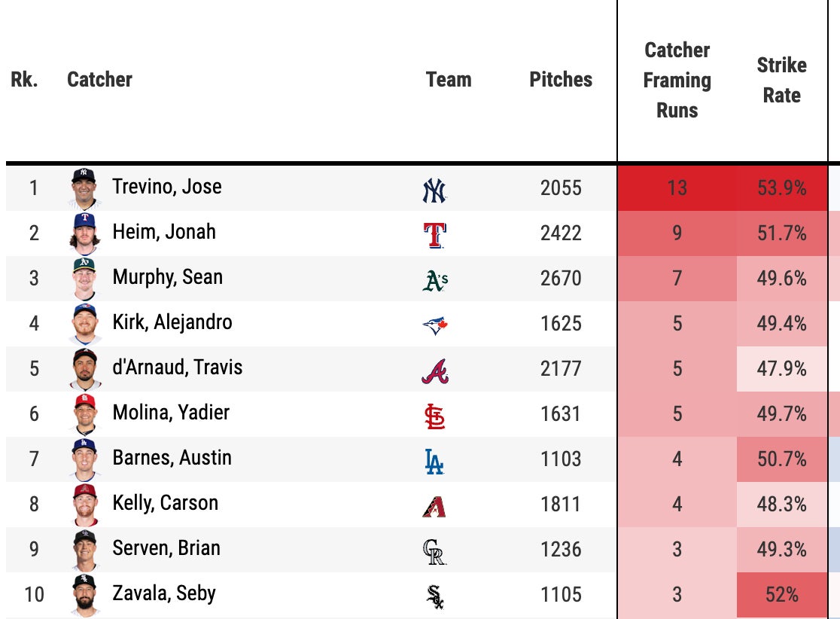Click Trevino's 13 framing runs cell

point(677,188)
